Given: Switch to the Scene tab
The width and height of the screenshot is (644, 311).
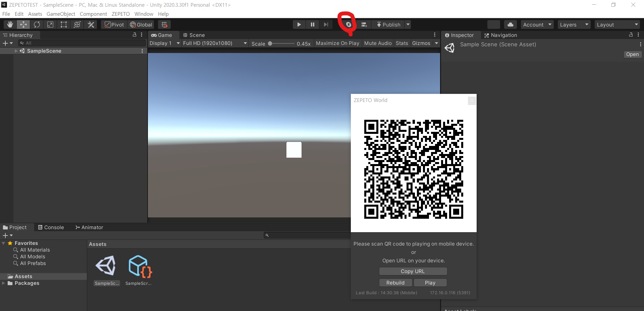Looking at the screenshot, I should coord(194,35).
